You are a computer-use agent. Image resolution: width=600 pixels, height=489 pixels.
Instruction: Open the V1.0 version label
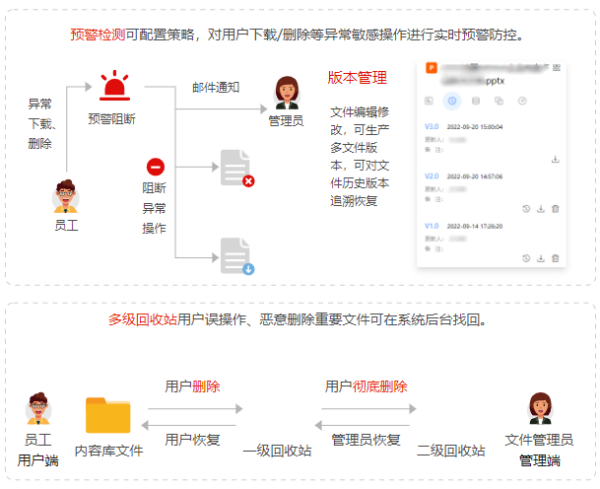coord(431,226)
